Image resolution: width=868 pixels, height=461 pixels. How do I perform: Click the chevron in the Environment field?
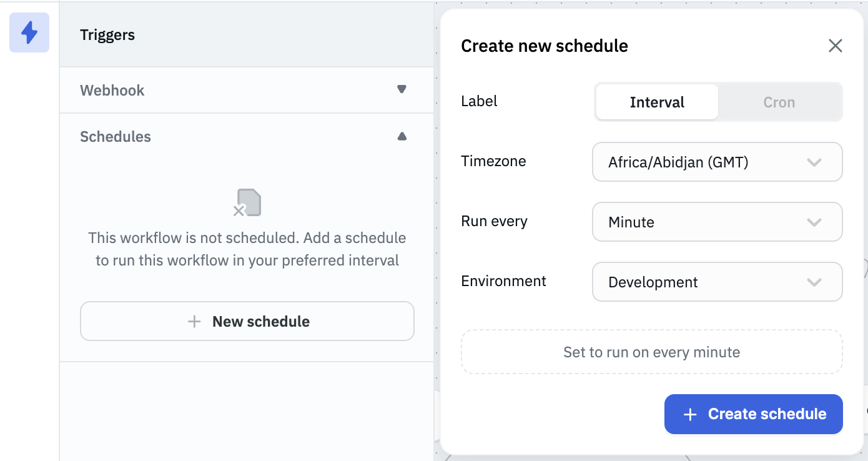pos(814,282)
